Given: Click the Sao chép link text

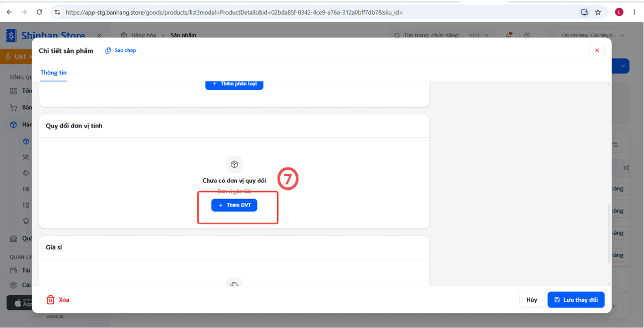Looking at the screenshot, I should 125,50.
